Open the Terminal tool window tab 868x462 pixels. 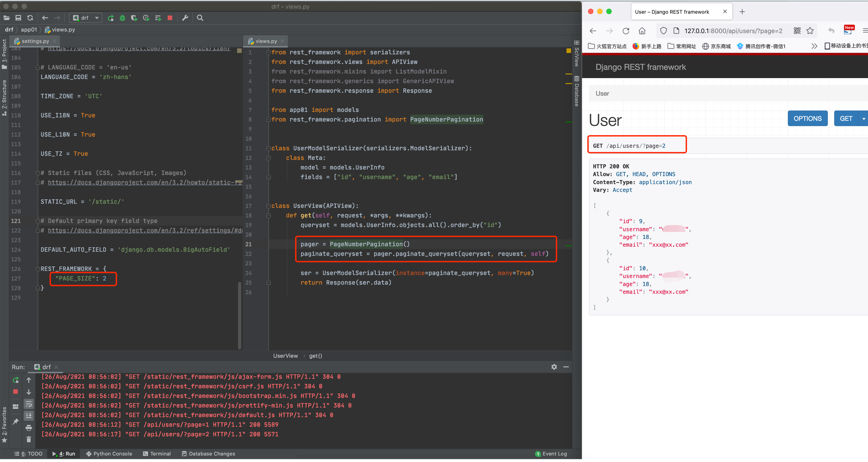(x=157, y=454)
